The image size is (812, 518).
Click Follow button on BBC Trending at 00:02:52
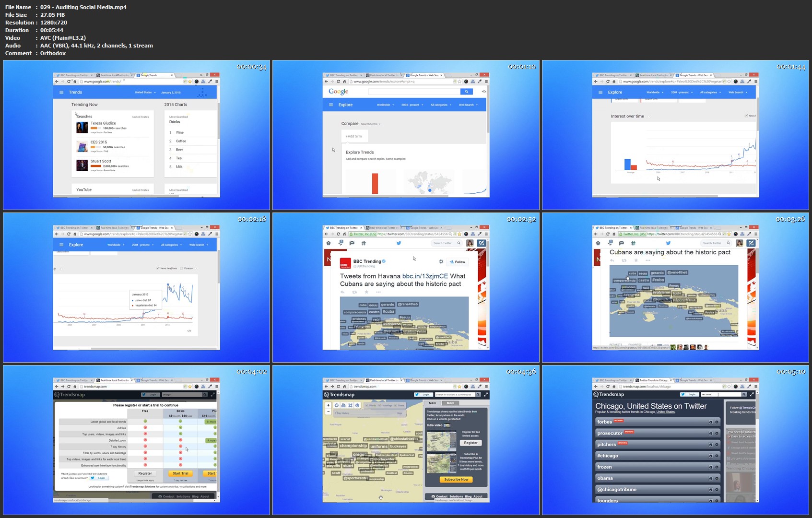(458, 262)
